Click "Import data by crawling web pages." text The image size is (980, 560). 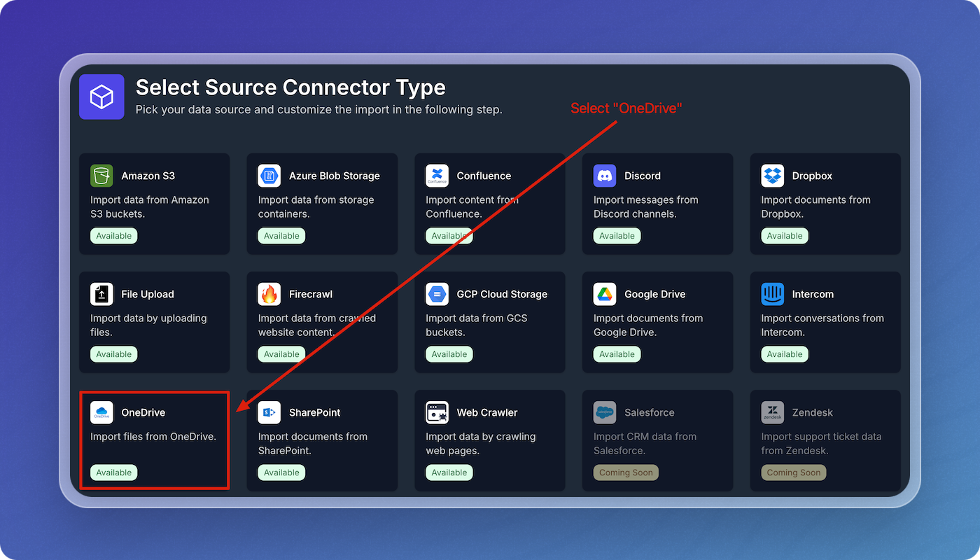pos(481,443)
